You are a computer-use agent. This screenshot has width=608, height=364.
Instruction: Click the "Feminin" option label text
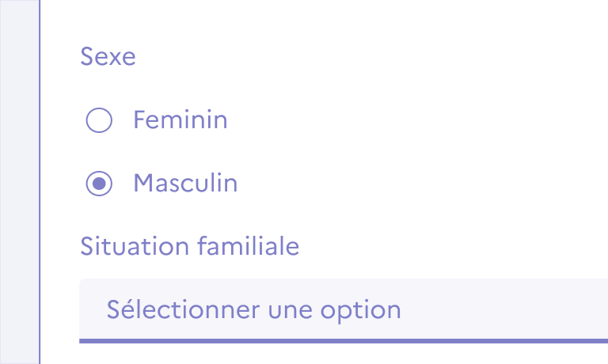tap(180, 120)
